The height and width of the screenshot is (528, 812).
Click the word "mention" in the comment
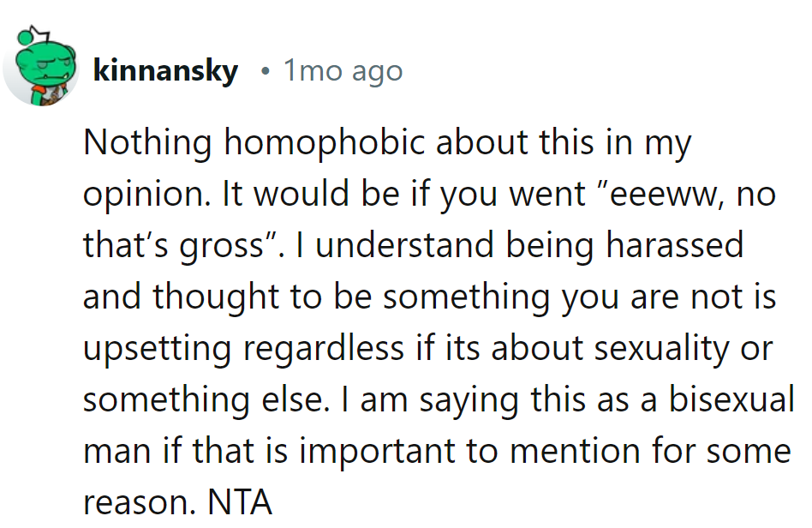click(x=571, y=452)
